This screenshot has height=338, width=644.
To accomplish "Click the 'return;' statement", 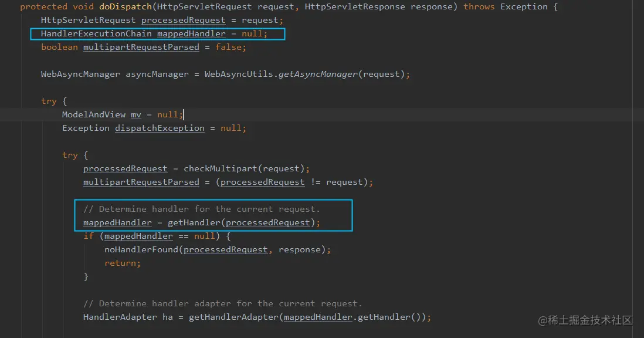I will coord(123,263).
